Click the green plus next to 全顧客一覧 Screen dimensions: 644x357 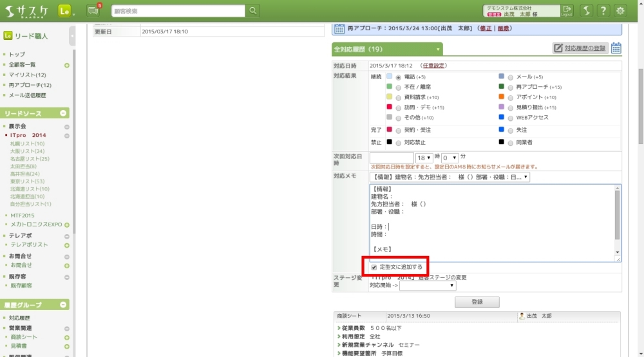[67, 65]
